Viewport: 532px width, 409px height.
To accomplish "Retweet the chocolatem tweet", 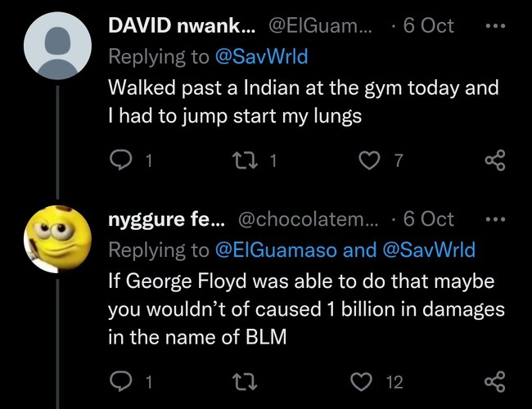I will [x=245, y=382].
